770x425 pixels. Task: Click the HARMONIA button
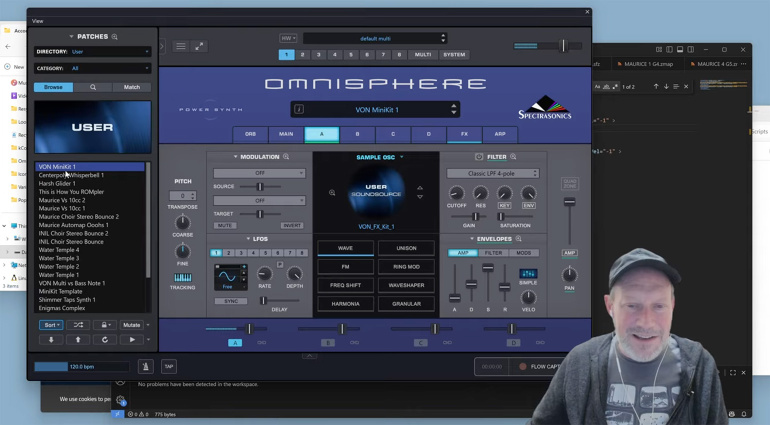pos(345,304)
